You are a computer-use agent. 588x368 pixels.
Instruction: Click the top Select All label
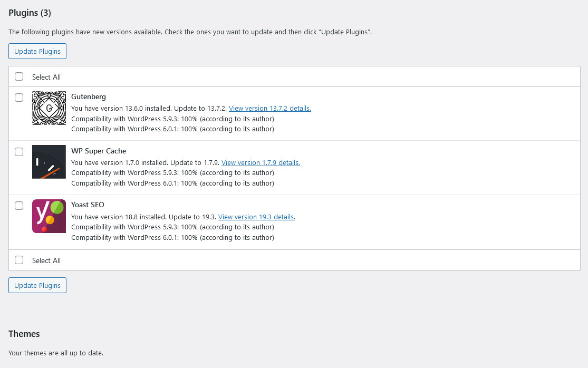(x=46, y=77)
